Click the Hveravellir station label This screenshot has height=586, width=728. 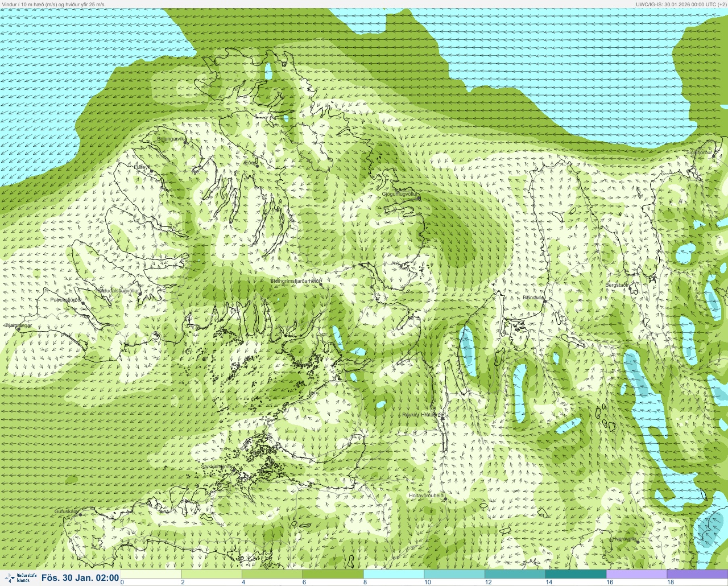[x=624, y=539]
